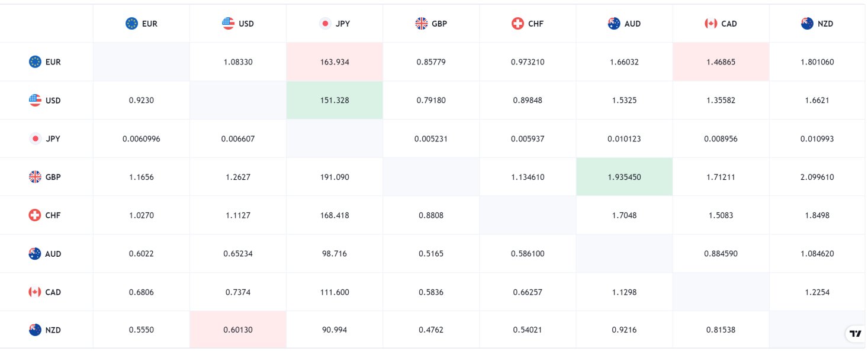Click the USD flag in column header
Screen dimensions: 868x355
(x=228, y=24)
